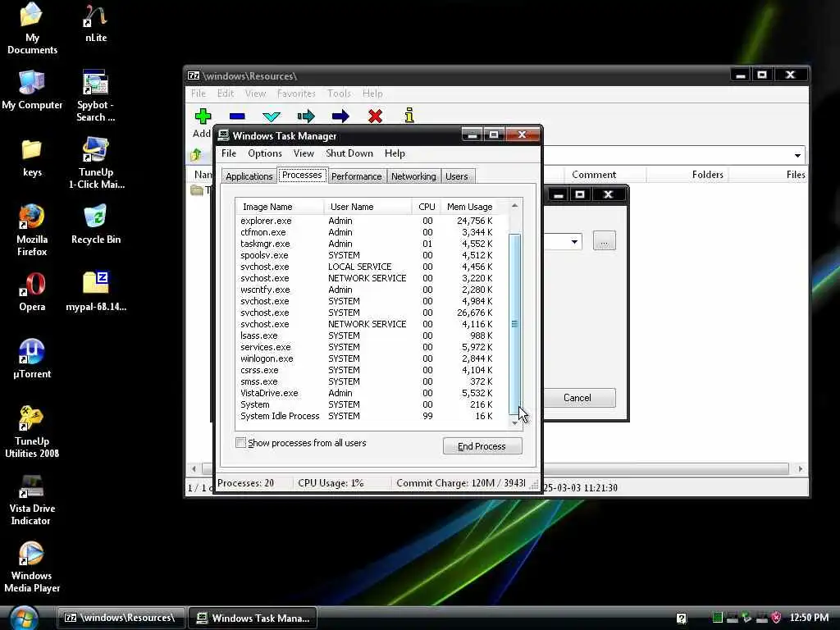
Task: Click the question mark tray icon
Action: (682, 619)
